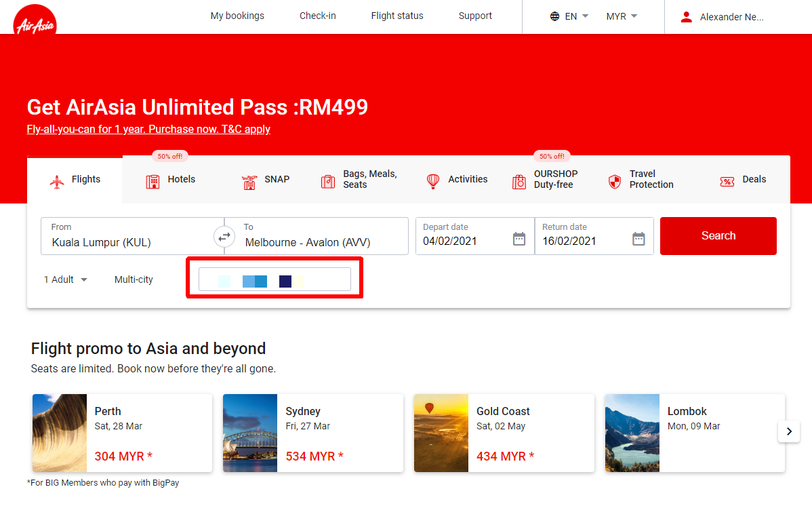Show next flight promo destinations
This screenshot has width=812, height=506.
pos(788,431)
